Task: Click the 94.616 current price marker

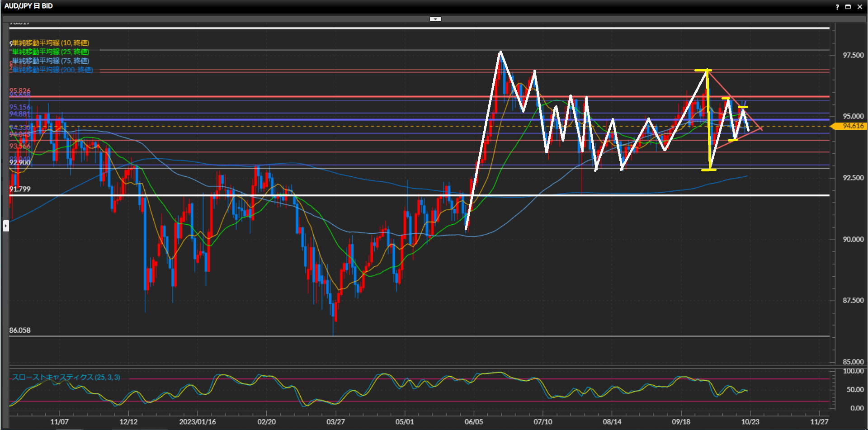Action: pos(852,126)
